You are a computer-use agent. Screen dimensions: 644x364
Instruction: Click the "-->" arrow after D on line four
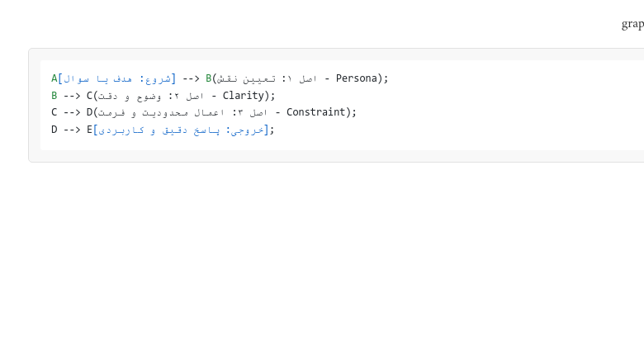tap(72, 130)
